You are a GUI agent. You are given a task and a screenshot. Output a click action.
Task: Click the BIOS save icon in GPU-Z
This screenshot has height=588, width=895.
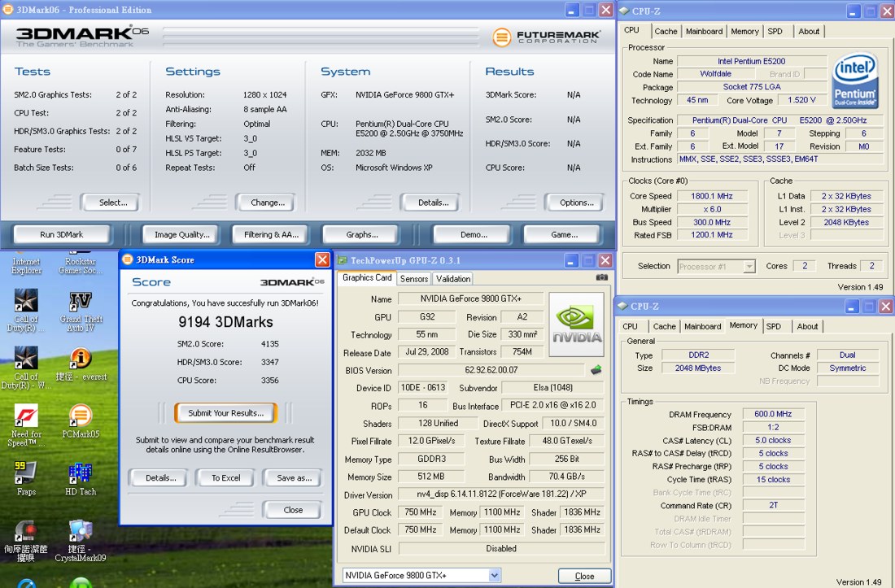(x=596, y=370)
